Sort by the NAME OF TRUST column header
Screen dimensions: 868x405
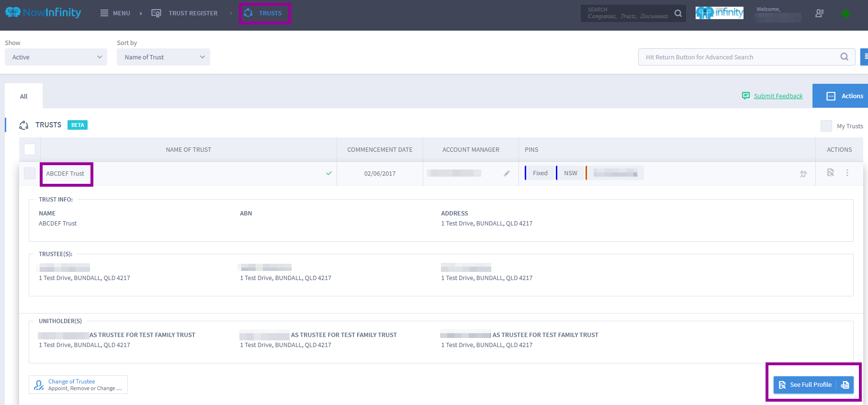point(189,150)
